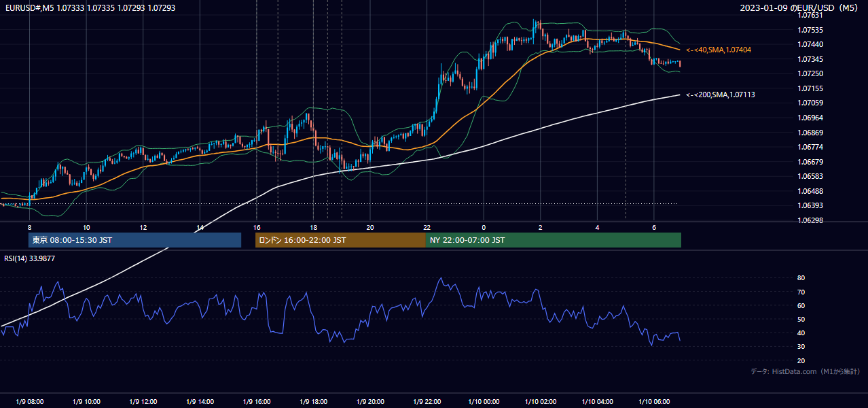Viewport: 868px width, 408px height.
Task: Click price axis label 1.07631
Action: pos(810,16)
